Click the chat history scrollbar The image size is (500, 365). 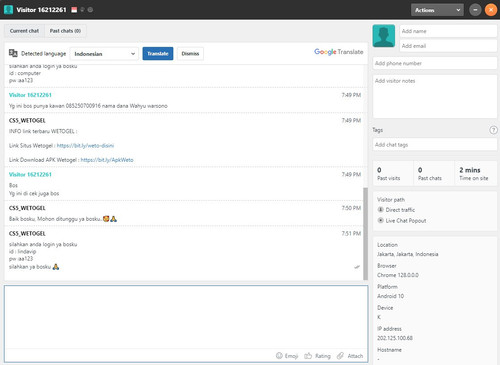pyautogui.click(x=365, y=233)
